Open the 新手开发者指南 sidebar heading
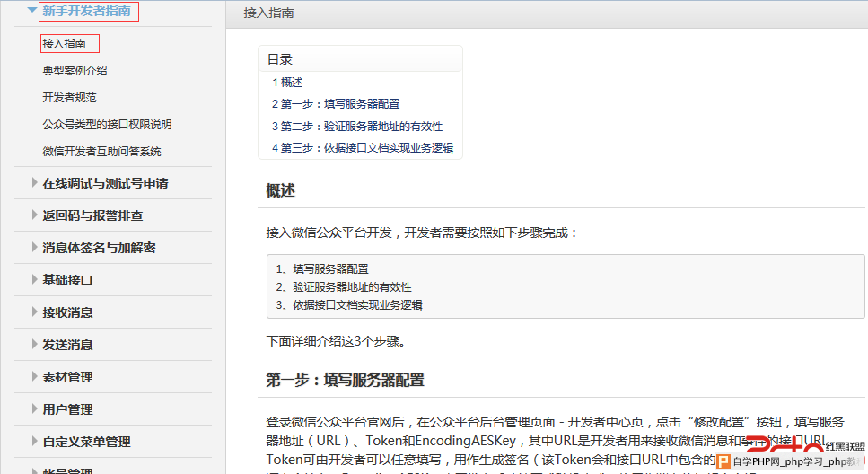Viewport: 868px width, 474px height. coord(87,11)
